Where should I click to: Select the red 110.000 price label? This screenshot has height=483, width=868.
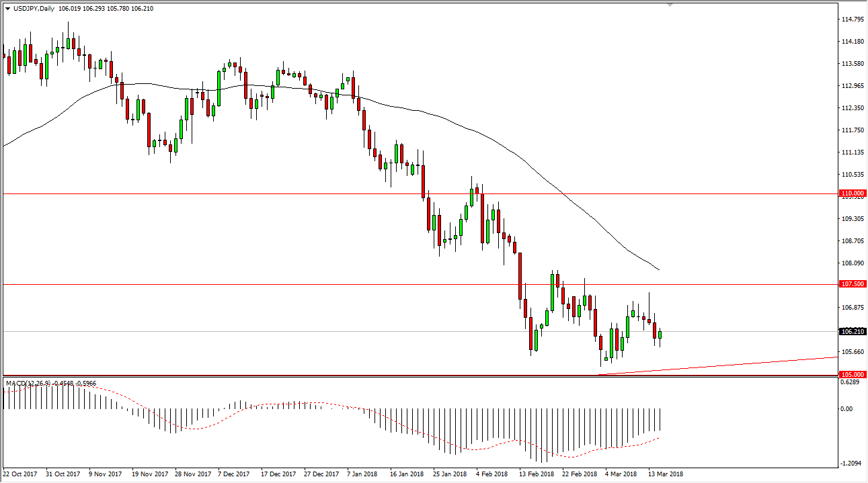(x=852, y=193)
